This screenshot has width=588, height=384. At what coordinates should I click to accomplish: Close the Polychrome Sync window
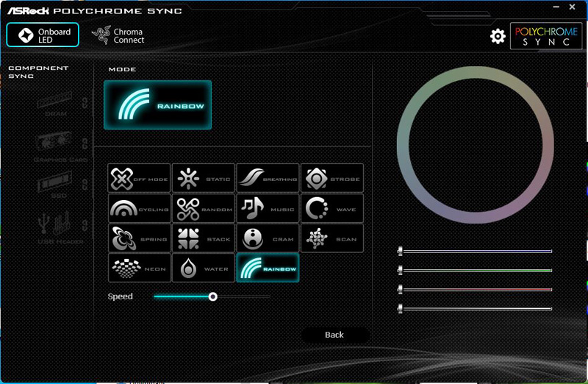pos(573,7)
